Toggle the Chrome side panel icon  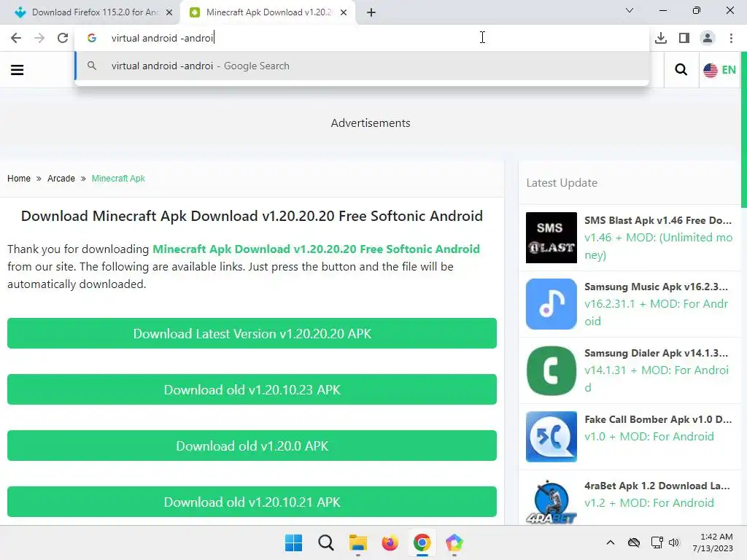(x=684, y=38)
